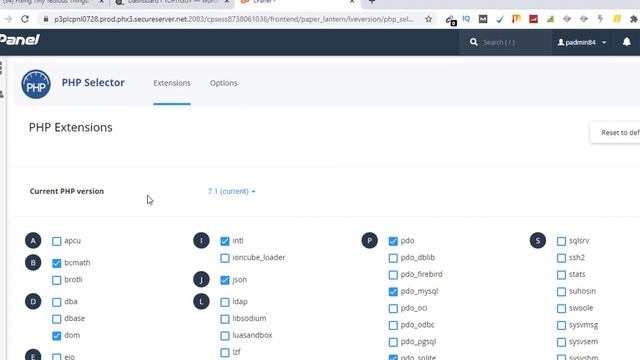Click the M browser extension icon
640x360 pixels.
point(483,19)
